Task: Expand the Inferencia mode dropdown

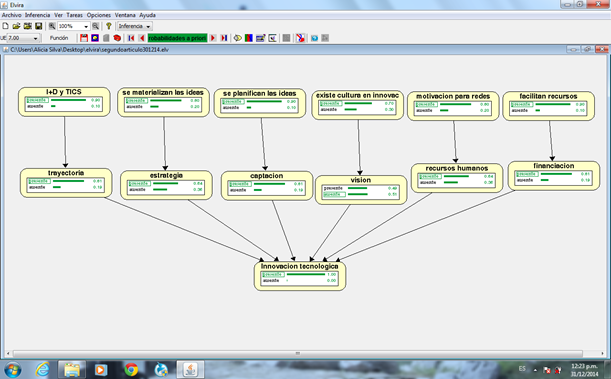Action: coord(148,26)
